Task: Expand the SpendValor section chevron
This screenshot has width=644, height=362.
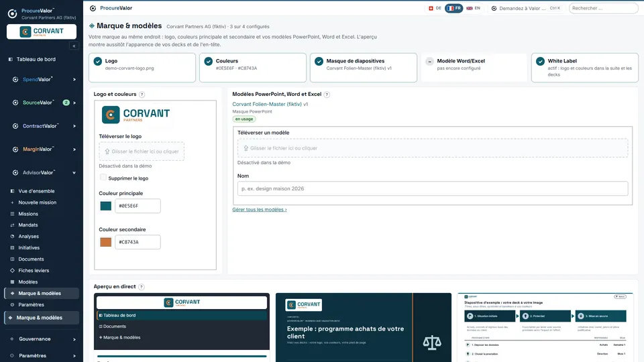Action: pyautogui.click(x=74, y=80)
